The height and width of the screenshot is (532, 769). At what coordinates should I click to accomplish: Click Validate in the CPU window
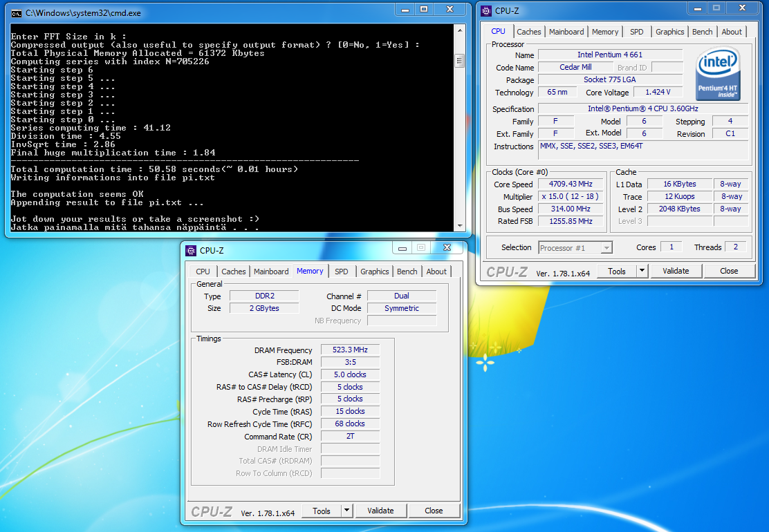coord(676,271)
